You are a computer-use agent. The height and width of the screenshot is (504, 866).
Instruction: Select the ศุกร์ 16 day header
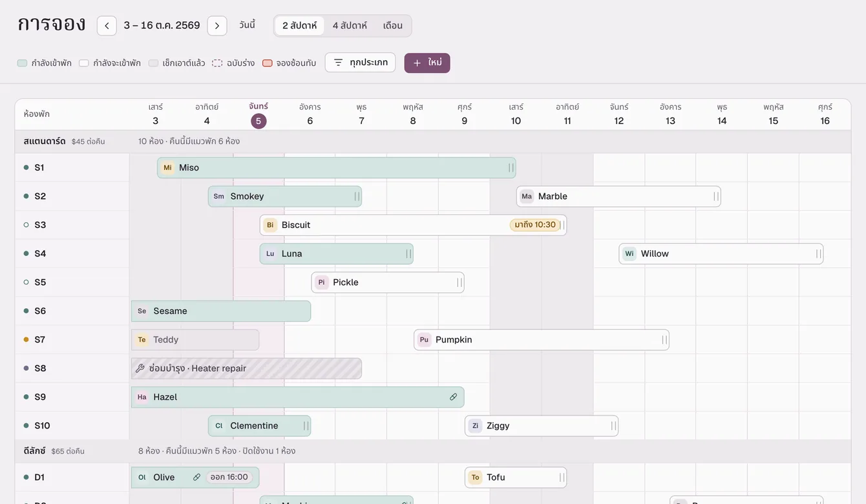click(x=825, y=114)
